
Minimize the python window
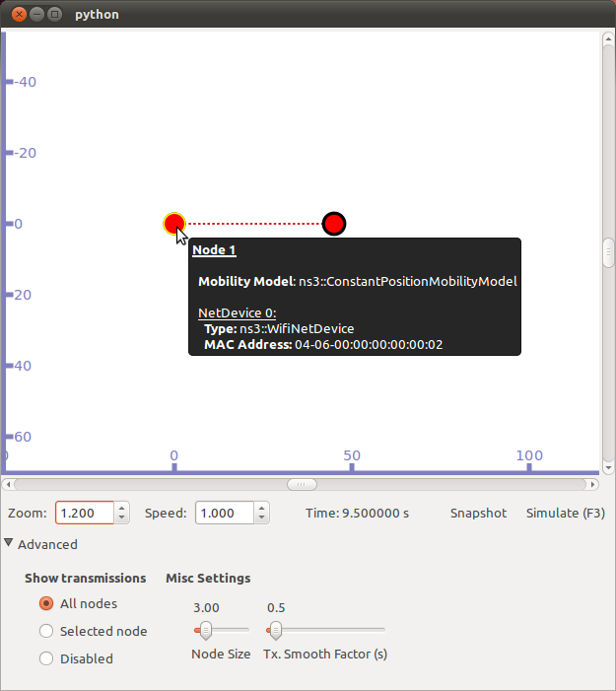[37, 15]
